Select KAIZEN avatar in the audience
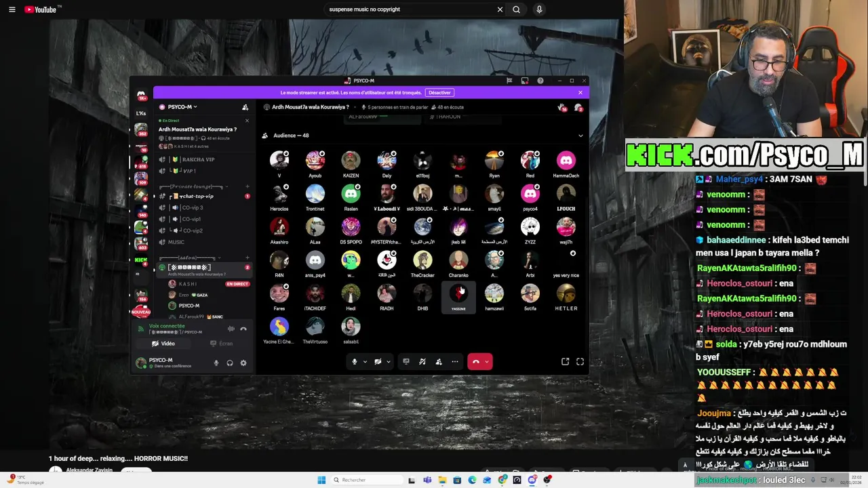This screenshot has height=488, width=868. tap(351, 161)
